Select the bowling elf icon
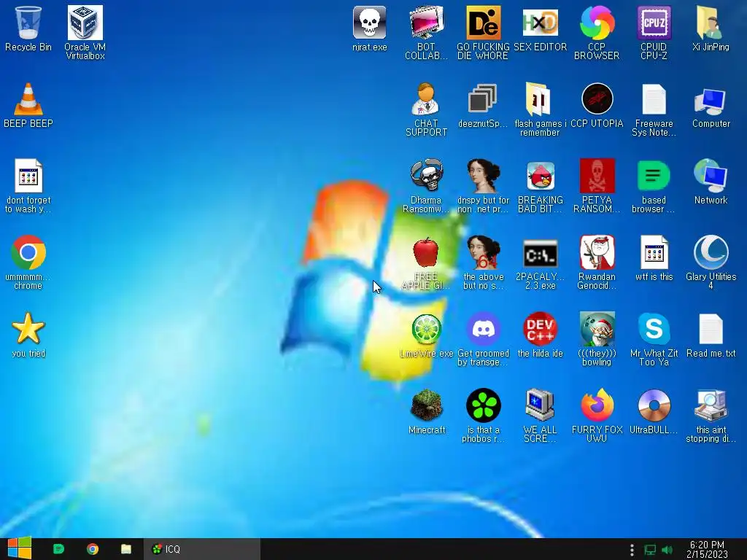This screenshot has height=560, width=747. click(x=597, y=329)
